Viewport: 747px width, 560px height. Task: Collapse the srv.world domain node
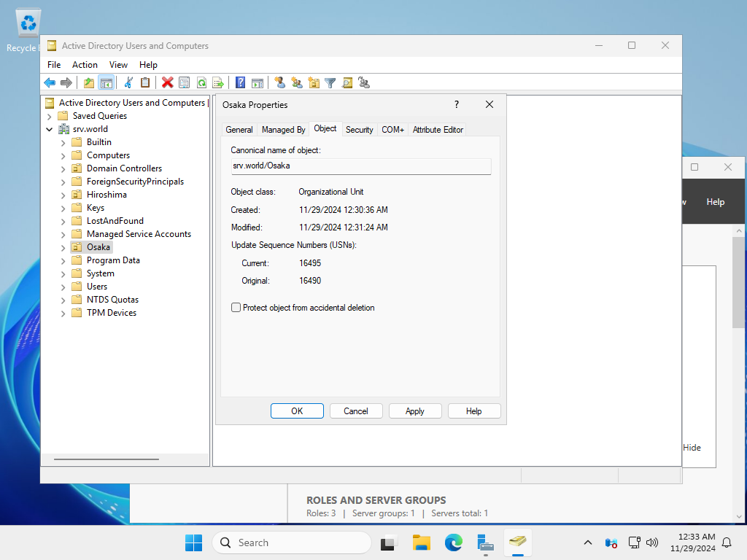49,129
